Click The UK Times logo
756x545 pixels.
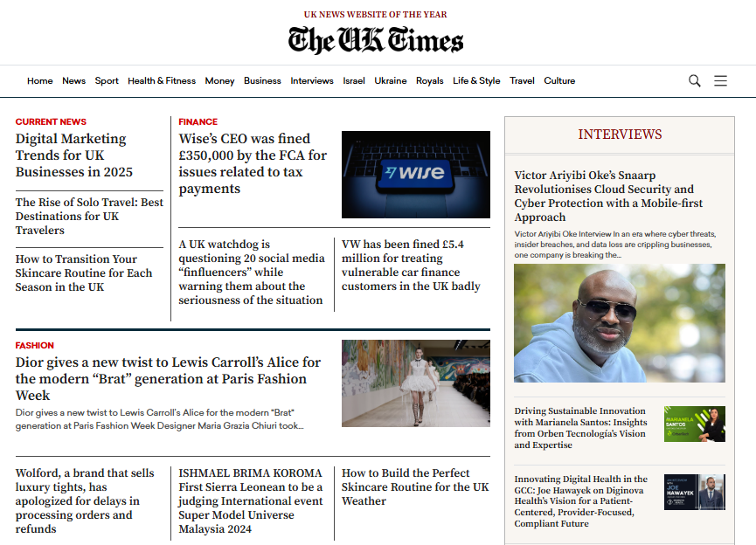376,40
